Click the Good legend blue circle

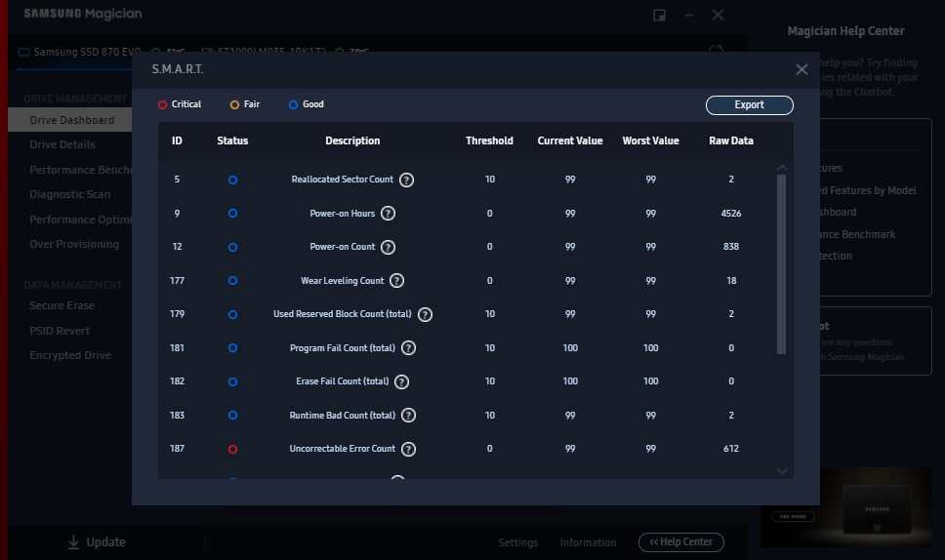point(293,104)
